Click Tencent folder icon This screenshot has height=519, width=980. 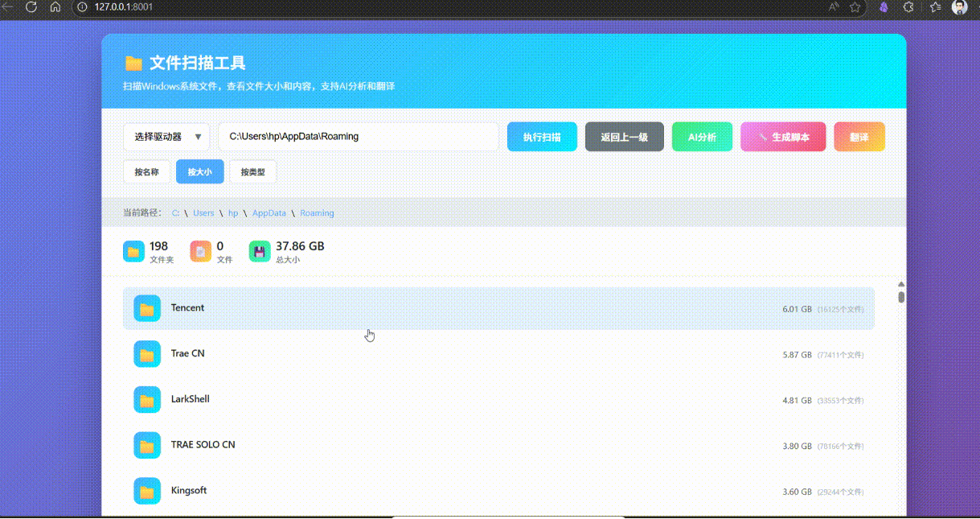(x=147, y=308)
